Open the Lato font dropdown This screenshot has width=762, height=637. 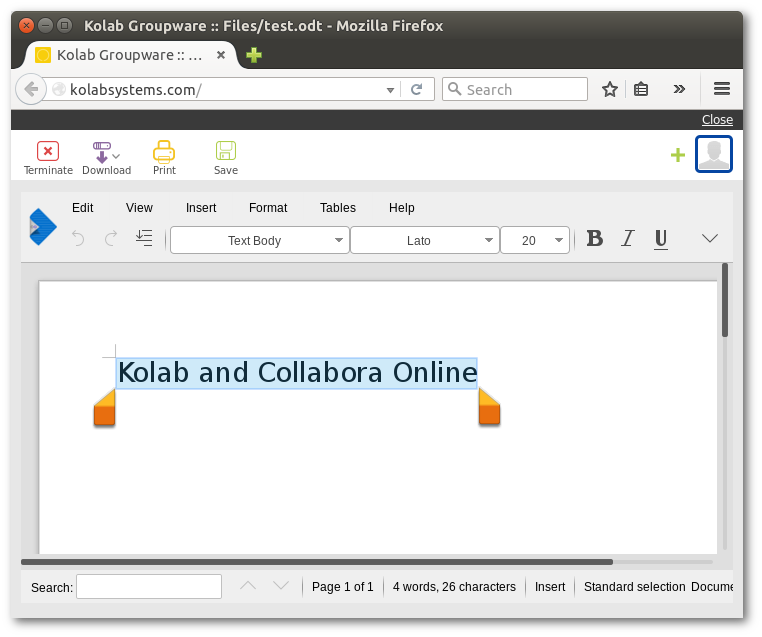click(x=425, y=240)
